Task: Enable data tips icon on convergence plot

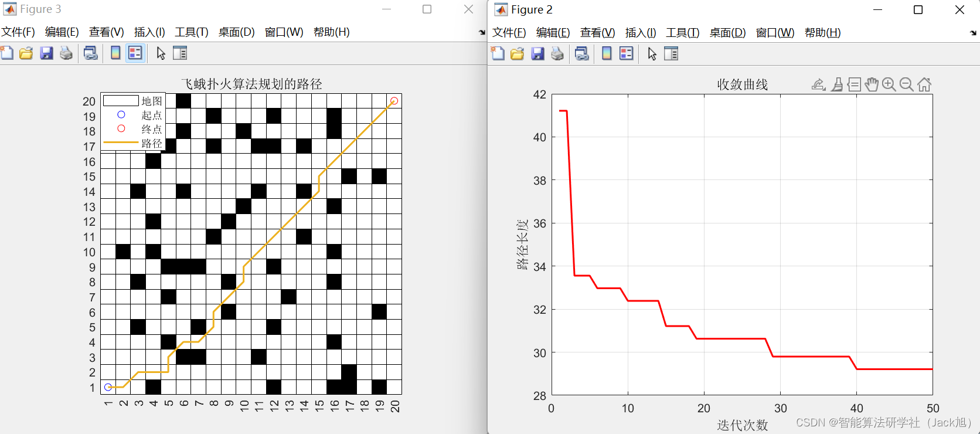Action: 854,84
